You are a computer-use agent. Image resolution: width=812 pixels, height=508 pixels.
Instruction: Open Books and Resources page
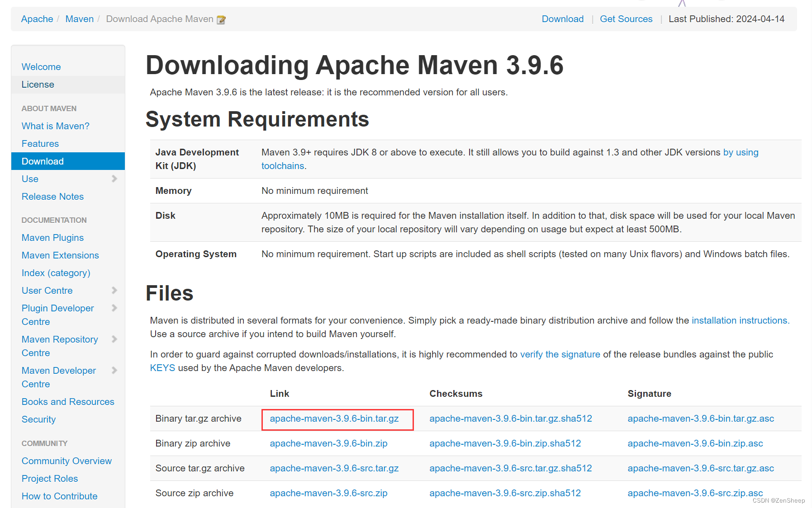68,402
